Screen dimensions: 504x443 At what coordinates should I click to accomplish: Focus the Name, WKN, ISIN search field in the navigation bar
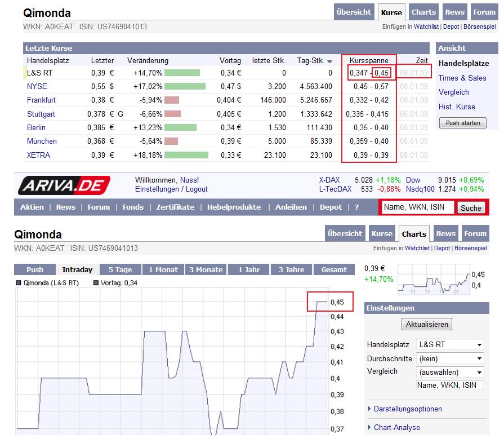(418, 207)
